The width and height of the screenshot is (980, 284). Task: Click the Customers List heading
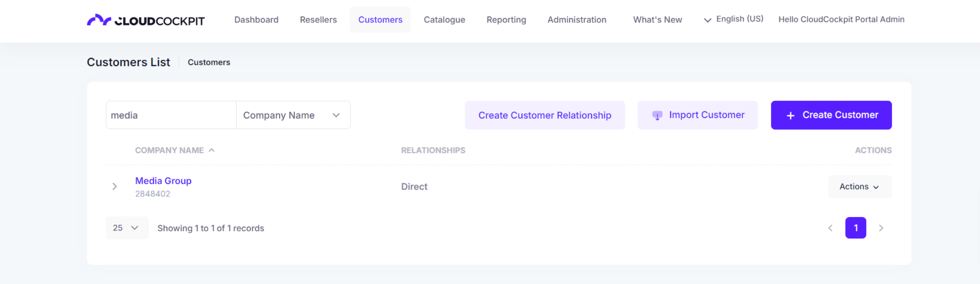point(129,62)
